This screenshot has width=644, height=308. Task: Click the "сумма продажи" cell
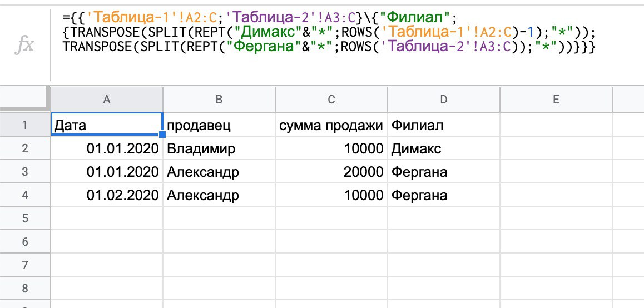pos(331,125)
